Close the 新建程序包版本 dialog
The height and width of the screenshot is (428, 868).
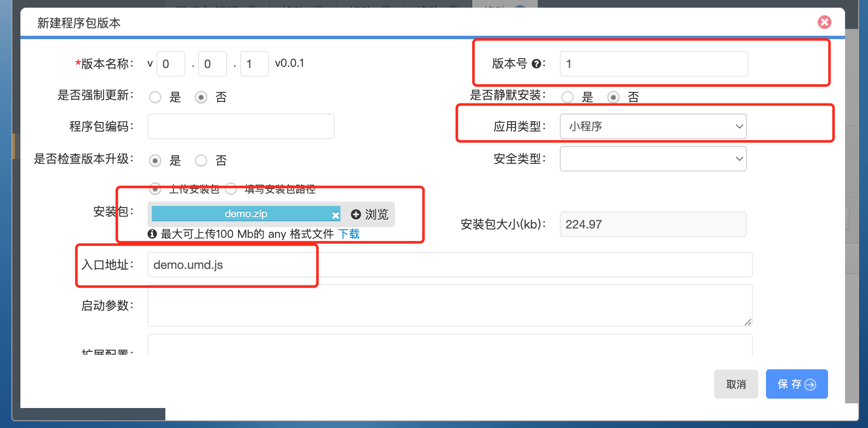824,22
